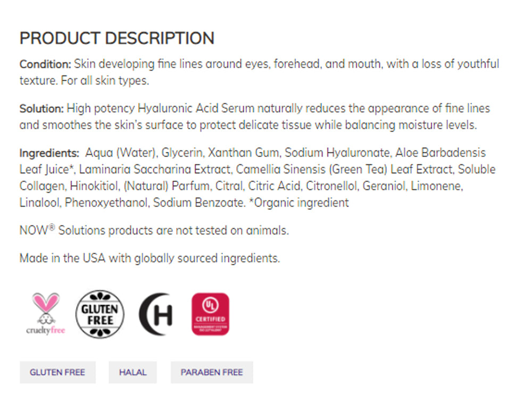Viewport: 532px width, 412px height.
Task: Click the cruelty free bunny logo
Action: pos(45,314)
